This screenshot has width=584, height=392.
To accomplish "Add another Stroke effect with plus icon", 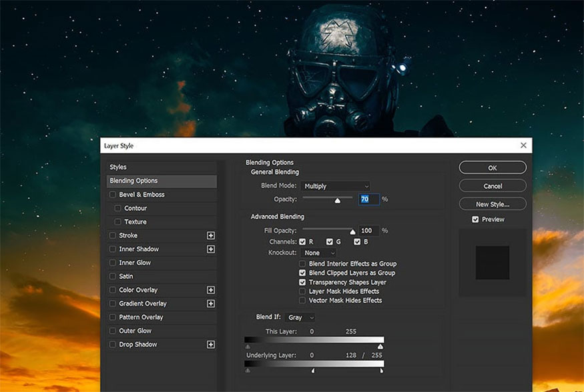I will click(x=211, y=235).
